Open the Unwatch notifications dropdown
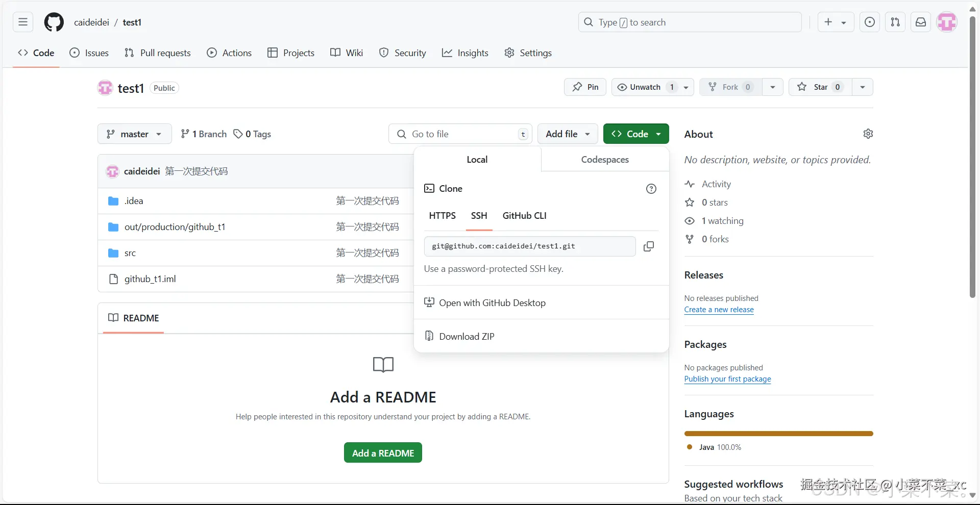The image size is (980, 505). coord(653,87)
